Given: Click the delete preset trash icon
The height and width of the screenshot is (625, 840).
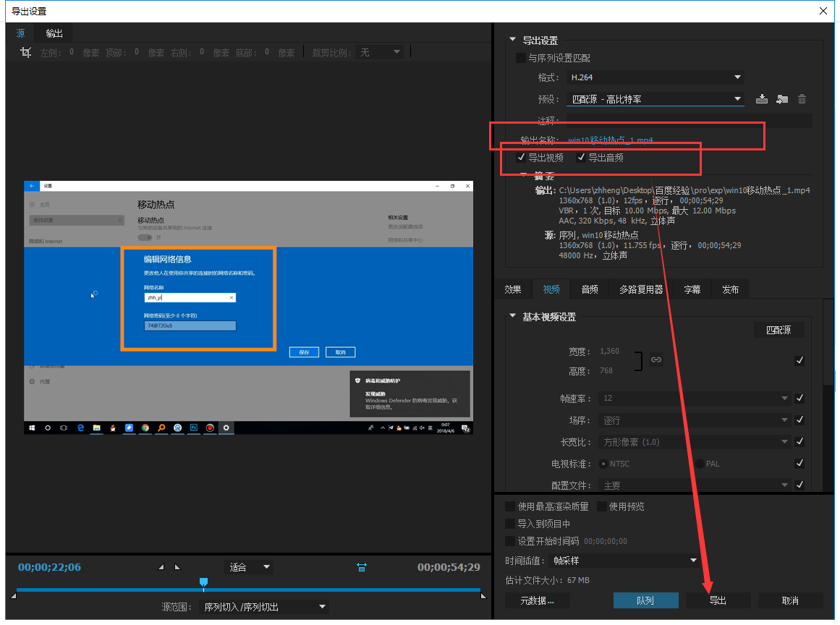Looking at the screenshot, I should (802, 99).
